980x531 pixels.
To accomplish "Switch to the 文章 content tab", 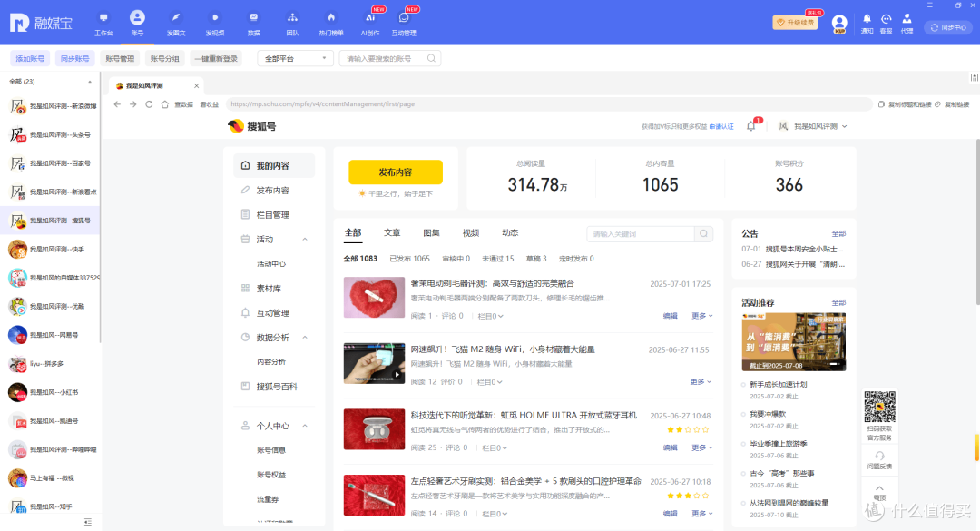I will (x=392, y=232).
